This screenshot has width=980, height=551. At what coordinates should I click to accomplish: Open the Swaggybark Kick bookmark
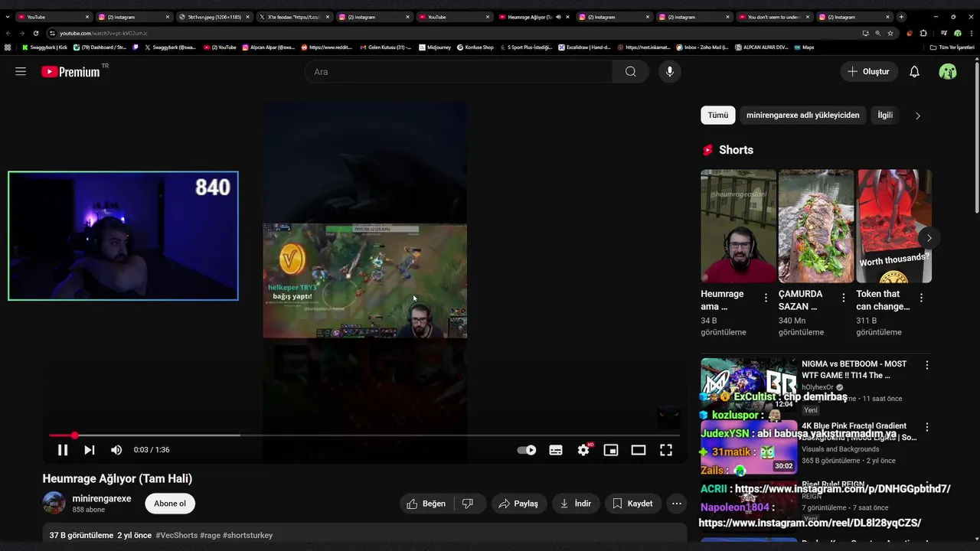point(44,47)
